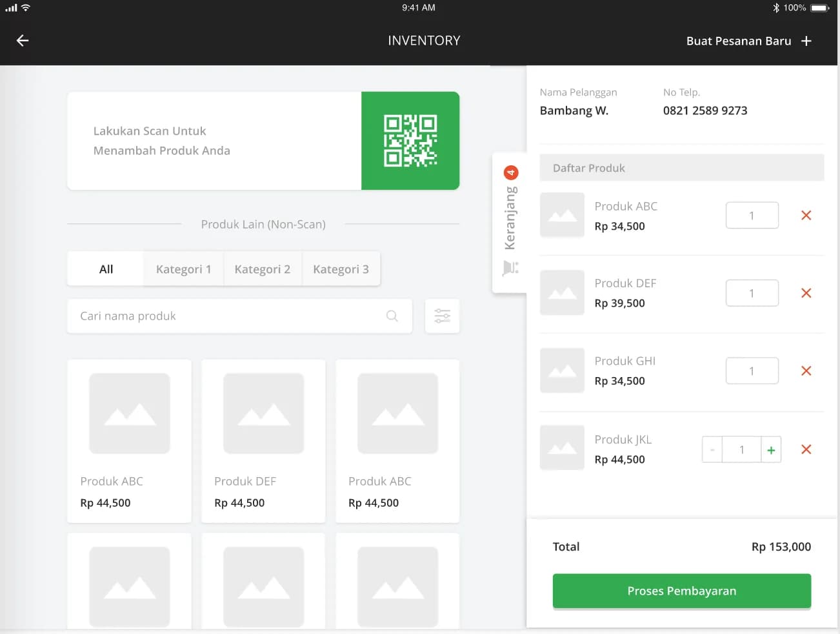This screenshot has height=634, width=840.
Task: Click the Lakukan Scan Untuk Menambah Produk text
Action: pos(162,141)
